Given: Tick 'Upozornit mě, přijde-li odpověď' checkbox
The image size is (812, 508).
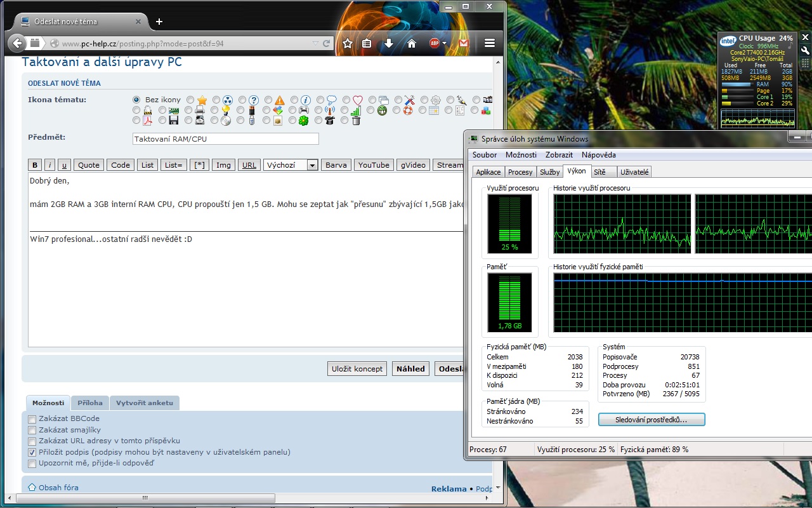Looking at the screenshot, I should pos(32,464).
